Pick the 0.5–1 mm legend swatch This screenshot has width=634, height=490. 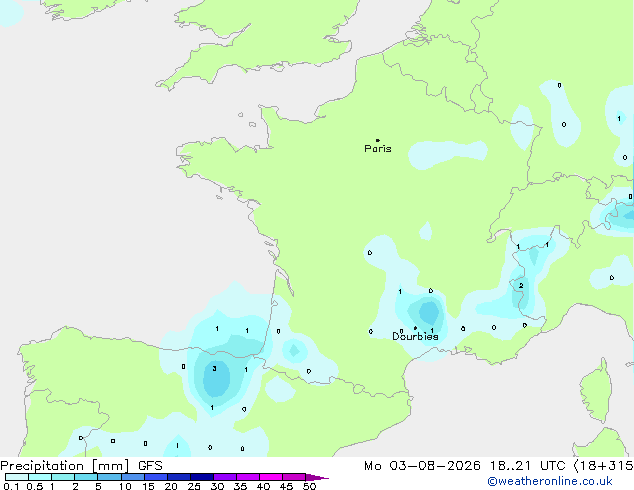pyautogui.click(x=40, y=477)
